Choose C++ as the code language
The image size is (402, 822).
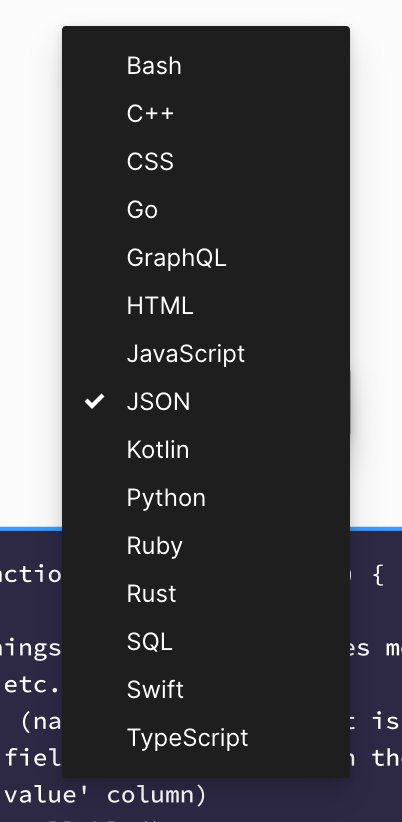206,113
